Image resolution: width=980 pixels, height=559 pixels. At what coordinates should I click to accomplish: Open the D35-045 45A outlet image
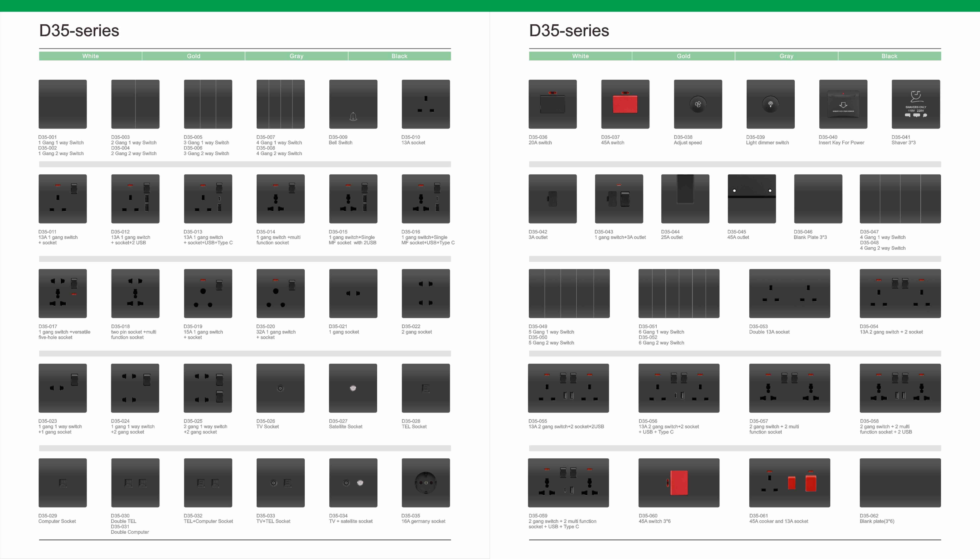[x=752, y=199]
